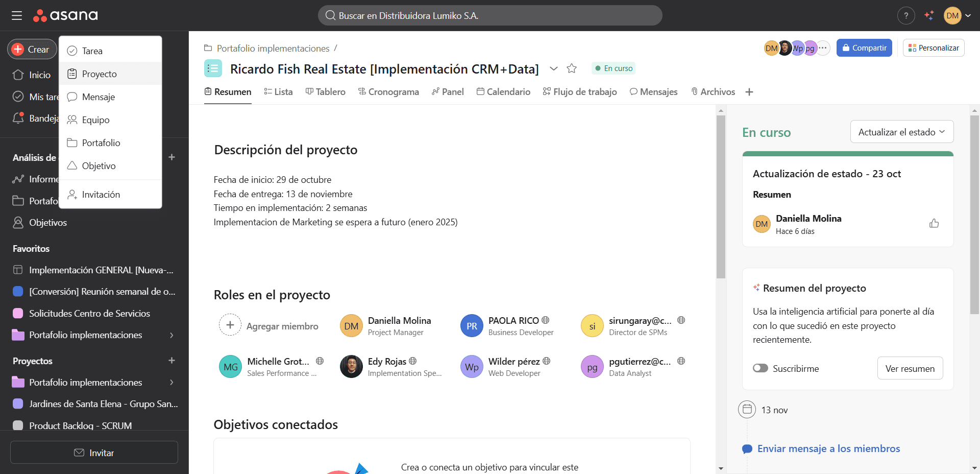Open the Actualizar el estado dropdown
The height and width of the screenshot is (474, 980).
click(902, 132)
